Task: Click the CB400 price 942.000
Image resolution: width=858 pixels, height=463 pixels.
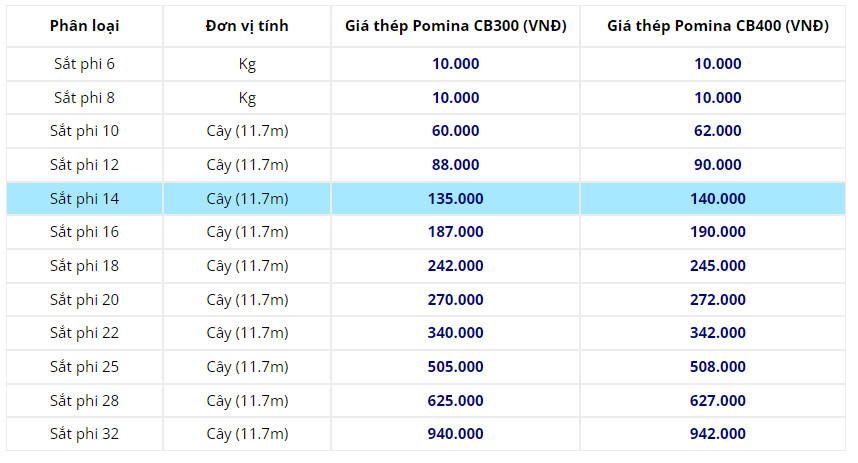Action: [x=717, y=434]
